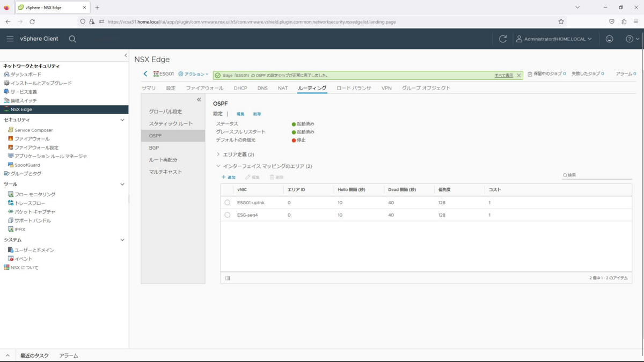
Task: Click 保留中のジョブ counter
Action: (547, 73)
